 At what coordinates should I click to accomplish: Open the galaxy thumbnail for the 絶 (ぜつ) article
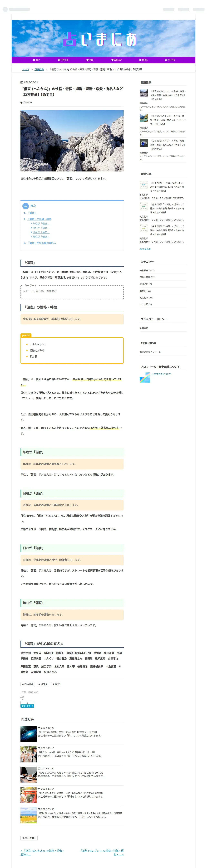[x=28, y=734]
